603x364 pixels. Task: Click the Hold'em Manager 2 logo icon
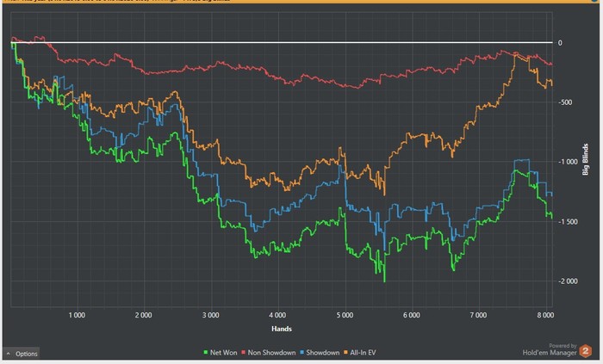(586, 350)
